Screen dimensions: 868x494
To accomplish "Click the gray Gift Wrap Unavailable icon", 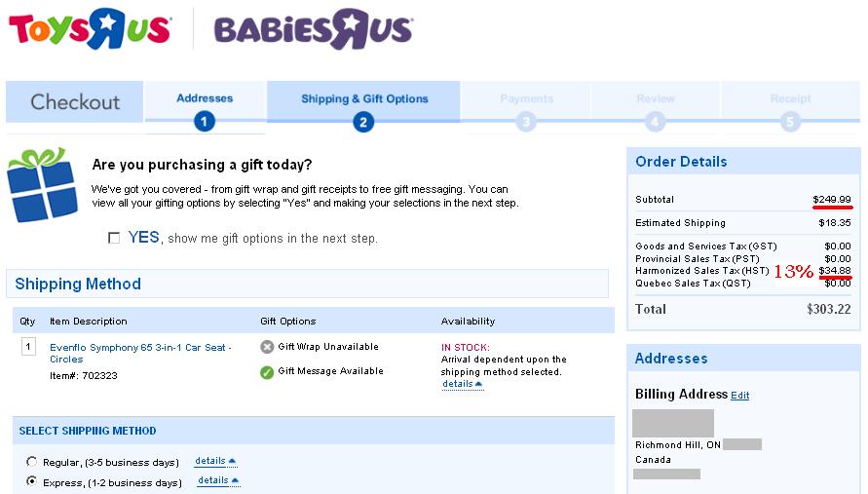I will pyautogui.click(x=267, y=347).
